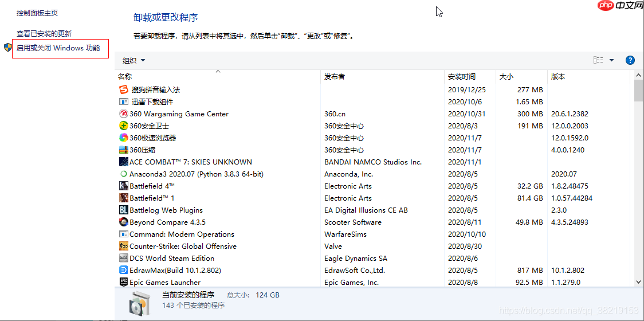The height and width of the screenshot is (321, 644).
Task: Open 查看已安装的更新 link
Action: tap(44, 33)
